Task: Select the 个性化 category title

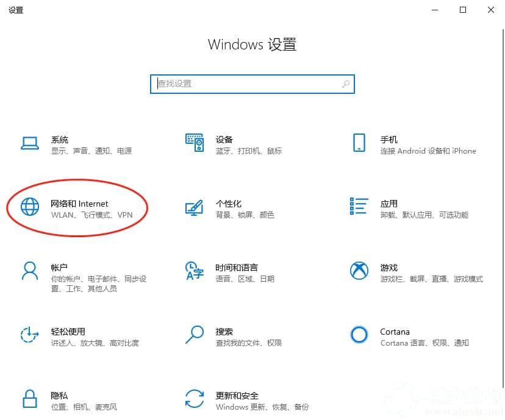Action: [229, 204]
